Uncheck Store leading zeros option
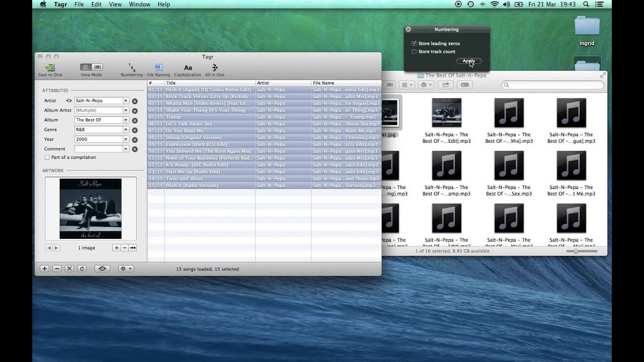The height and width of the screenshot is (362, 644). (414, 44)
